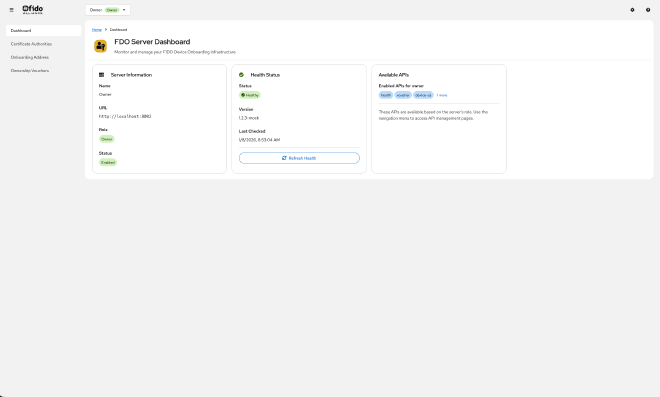
Task: Click the 'device-ca' API label
Action: pyautogui.click(x=423, y=95)
